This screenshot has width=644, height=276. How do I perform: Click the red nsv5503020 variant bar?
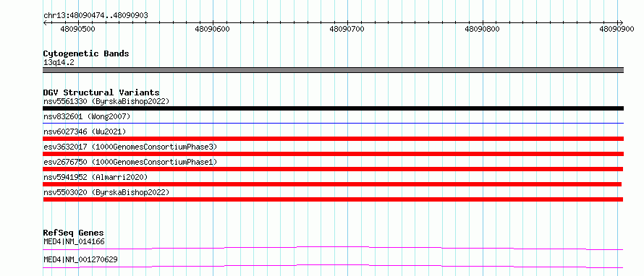333,199
